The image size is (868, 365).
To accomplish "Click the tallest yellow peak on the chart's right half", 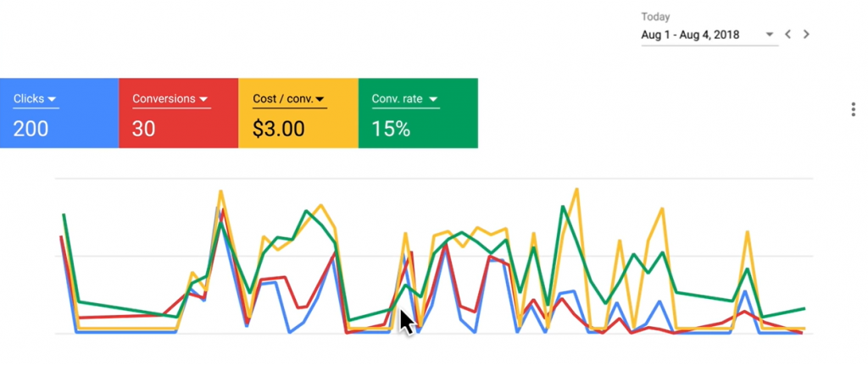I will pos(576,189).
